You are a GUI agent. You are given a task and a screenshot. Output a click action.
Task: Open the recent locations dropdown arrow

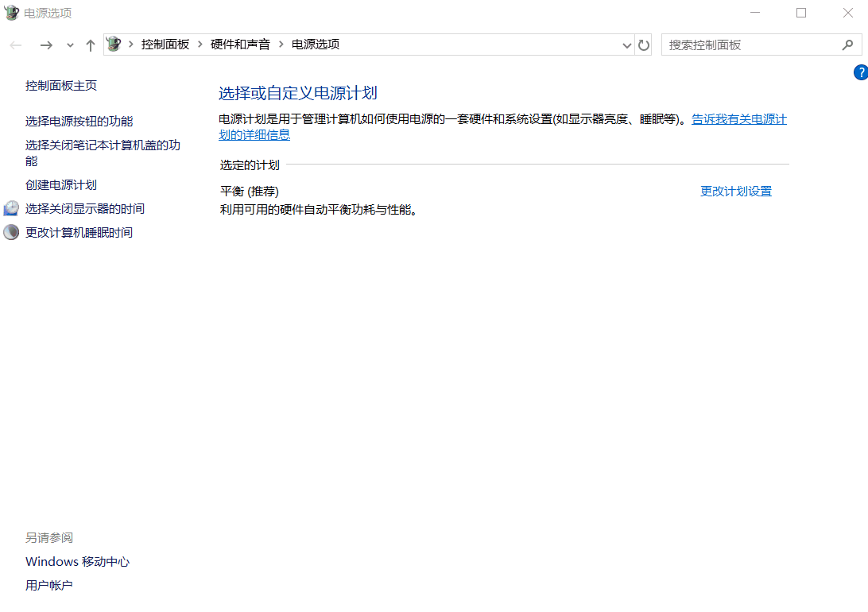point(70,45)
